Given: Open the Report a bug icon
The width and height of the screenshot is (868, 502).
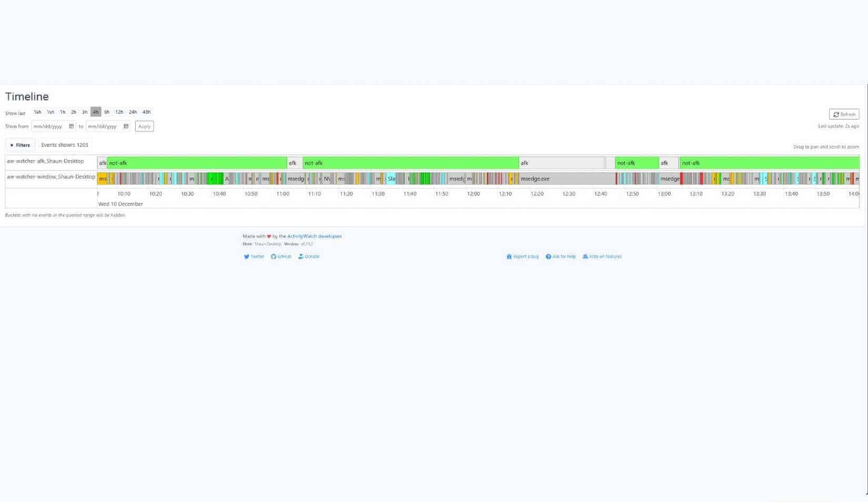Looking at the screenshot, I should 509,257.
